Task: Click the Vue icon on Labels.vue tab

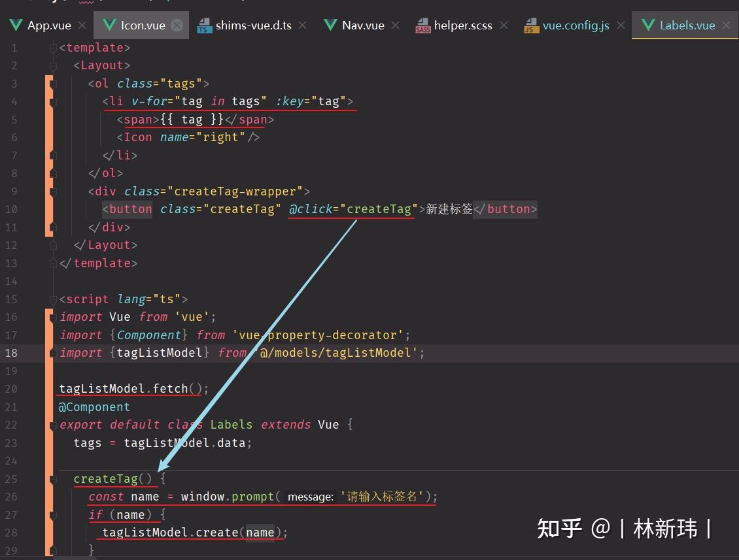Action: point(649,25)
